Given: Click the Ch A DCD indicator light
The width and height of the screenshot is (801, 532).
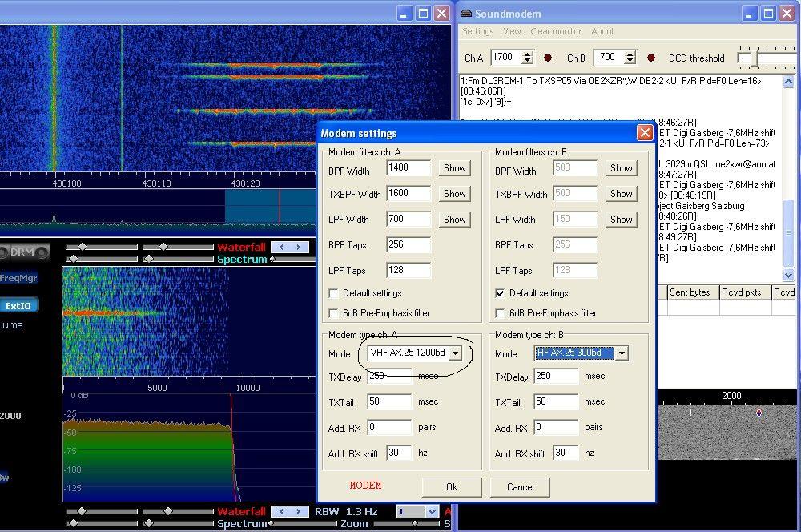Looking at the screenshot, I should (548, 58).
